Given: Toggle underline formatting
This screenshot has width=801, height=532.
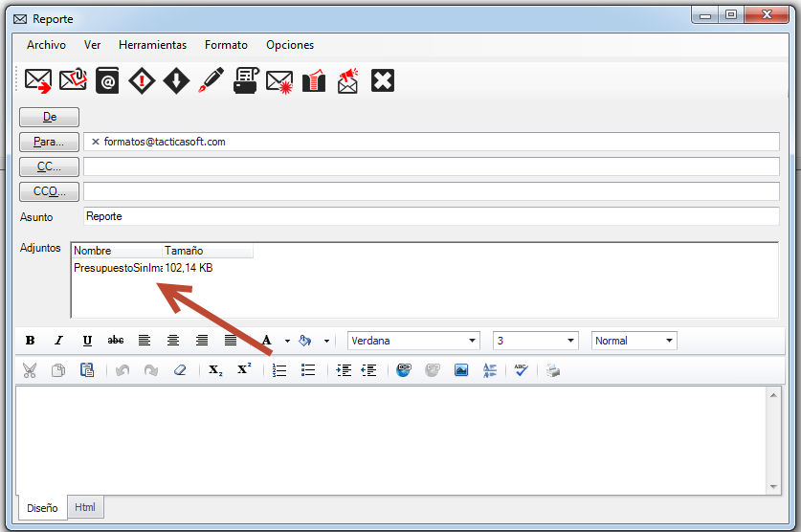Looking at the screenshot, I should tap(87, 341).
